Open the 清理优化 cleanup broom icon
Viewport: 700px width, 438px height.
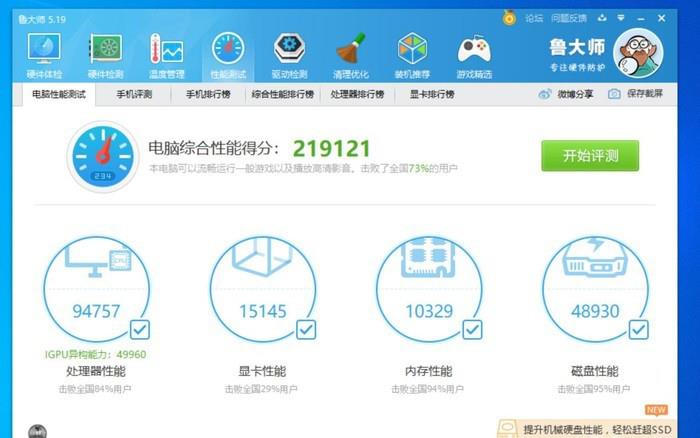[351, 55]
